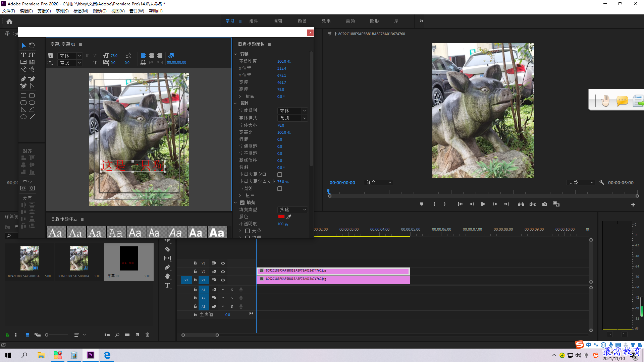Click the Razor tool in timeline toolbar
This screenshot has height=362, width=644.
pos(167,249)
